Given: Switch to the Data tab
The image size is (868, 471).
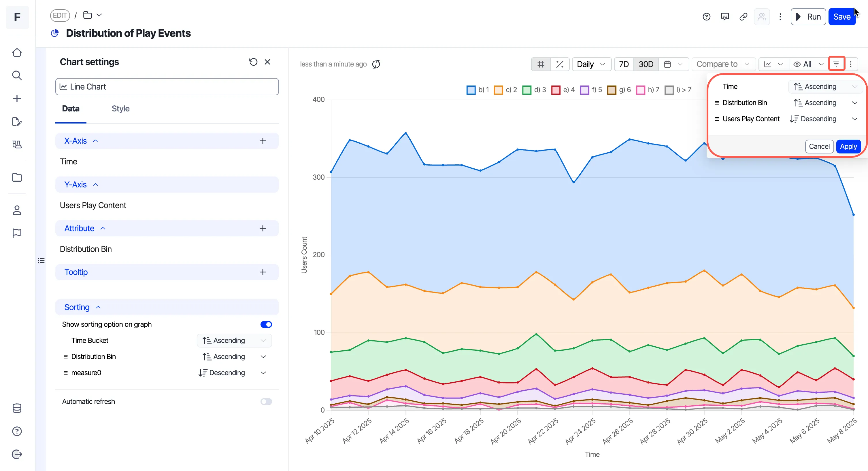Looking at the screenshot, I should click(x=71, y=109).
